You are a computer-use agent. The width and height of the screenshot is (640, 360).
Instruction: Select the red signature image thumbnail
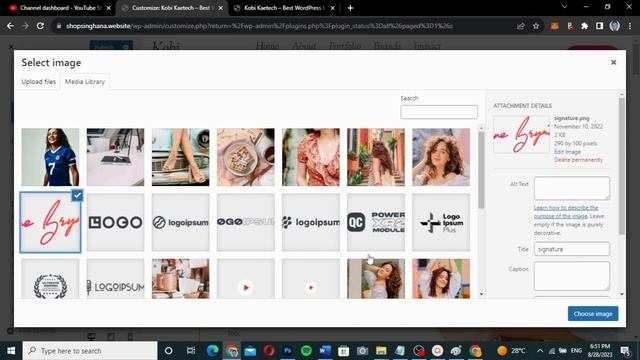50,222
